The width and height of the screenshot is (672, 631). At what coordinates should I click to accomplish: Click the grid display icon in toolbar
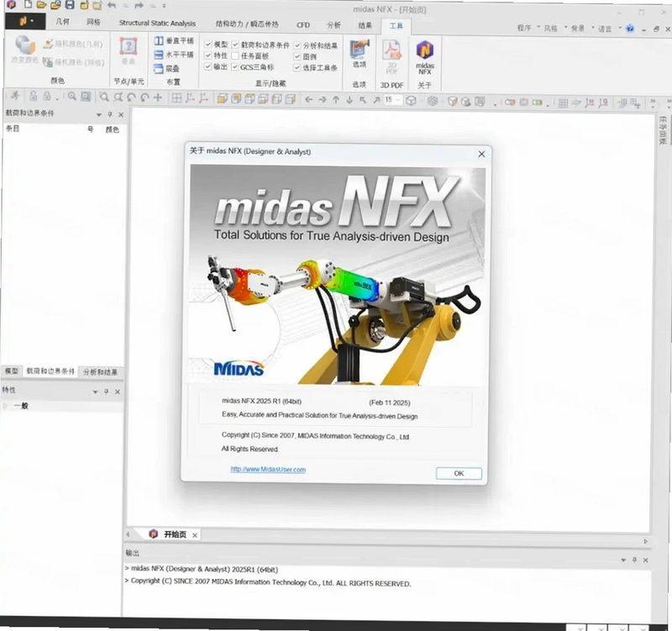[563, 103]
